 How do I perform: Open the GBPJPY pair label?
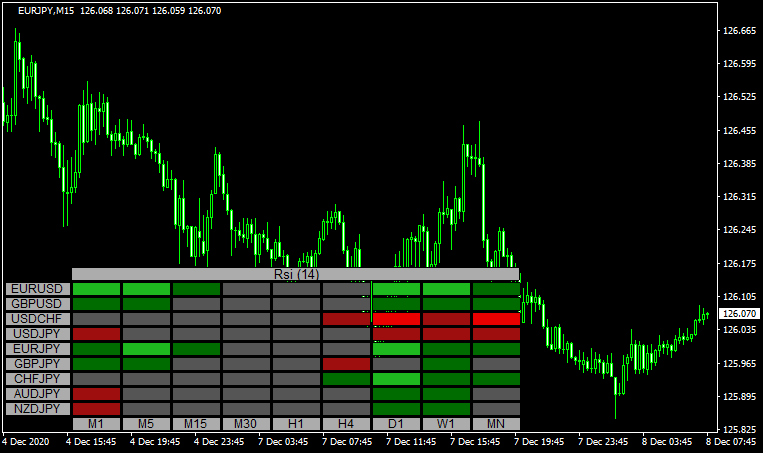click(37, 364)
